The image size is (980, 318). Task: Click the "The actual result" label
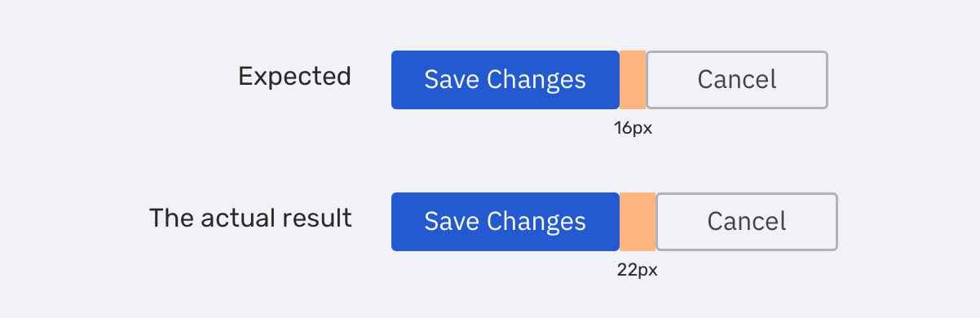click(x=250, y=219)
